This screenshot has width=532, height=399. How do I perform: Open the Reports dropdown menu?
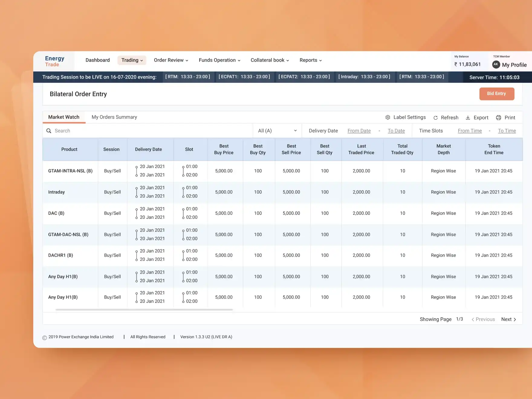pyautogui.click(x=311, y=60)
